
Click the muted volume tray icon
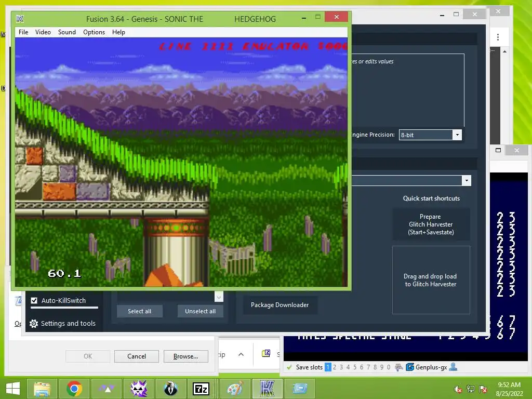coord(458,389)
